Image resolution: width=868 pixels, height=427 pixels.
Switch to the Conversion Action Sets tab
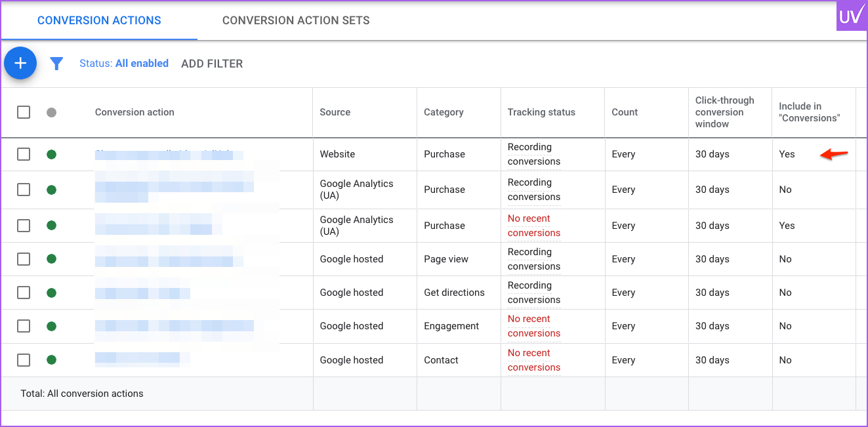(296, 20)
